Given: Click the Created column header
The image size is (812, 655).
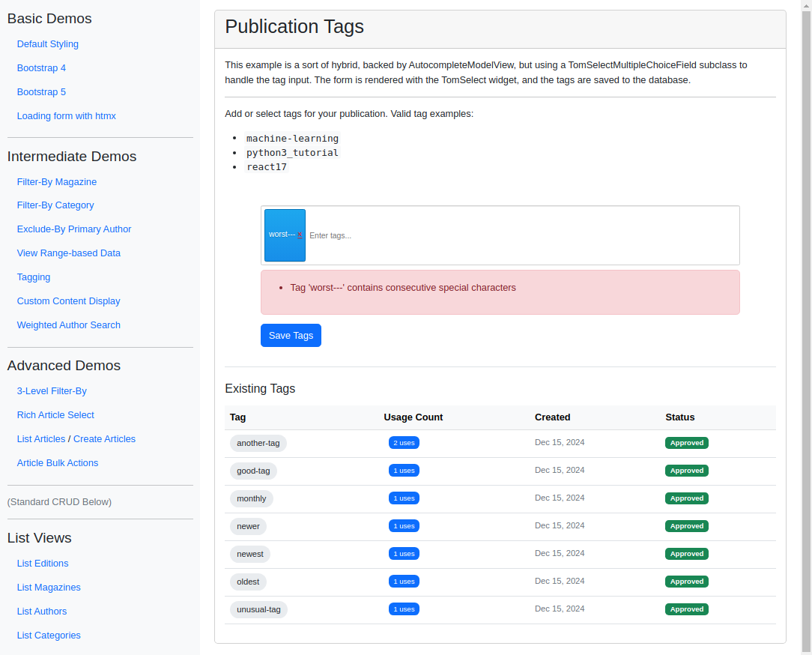Looking at the screenshot, I should (x=553, y=417).
